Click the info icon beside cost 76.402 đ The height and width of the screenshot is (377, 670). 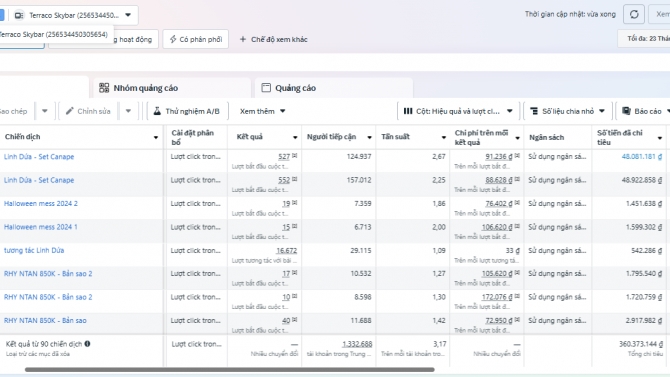point(517,203)
